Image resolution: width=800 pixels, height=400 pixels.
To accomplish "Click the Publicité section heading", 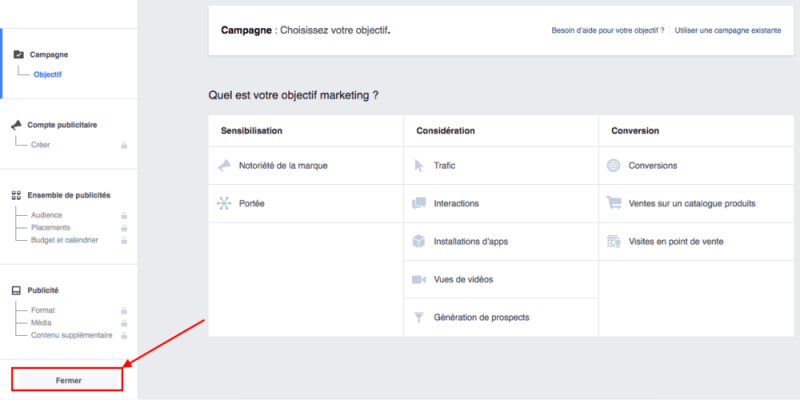I will [x=43, y=291].
